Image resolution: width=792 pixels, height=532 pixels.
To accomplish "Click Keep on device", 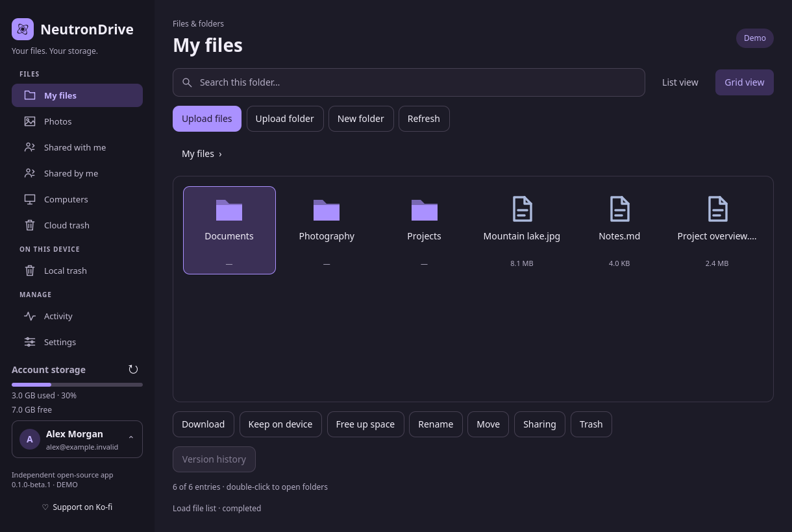I will [x=280, y=424].
